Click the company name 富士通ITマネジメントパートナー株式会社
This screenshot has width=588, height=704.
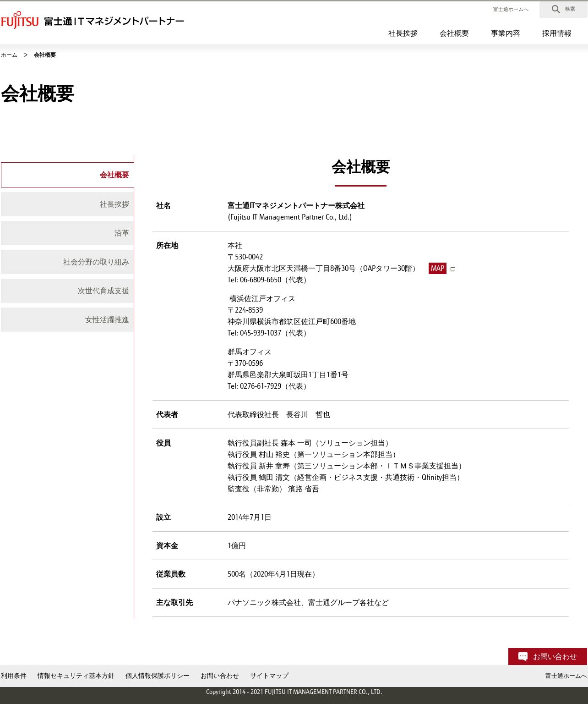coord(296,206)
